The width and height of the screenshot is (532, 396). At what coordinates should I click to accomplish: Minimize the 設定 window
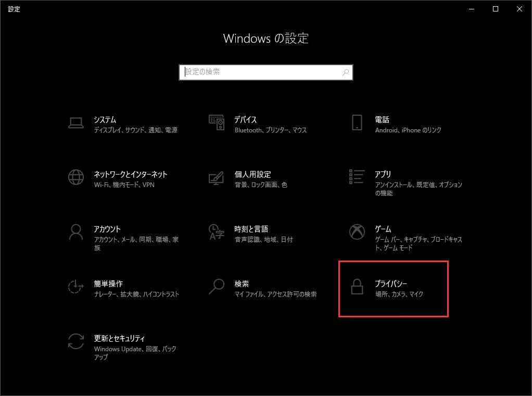472,9
